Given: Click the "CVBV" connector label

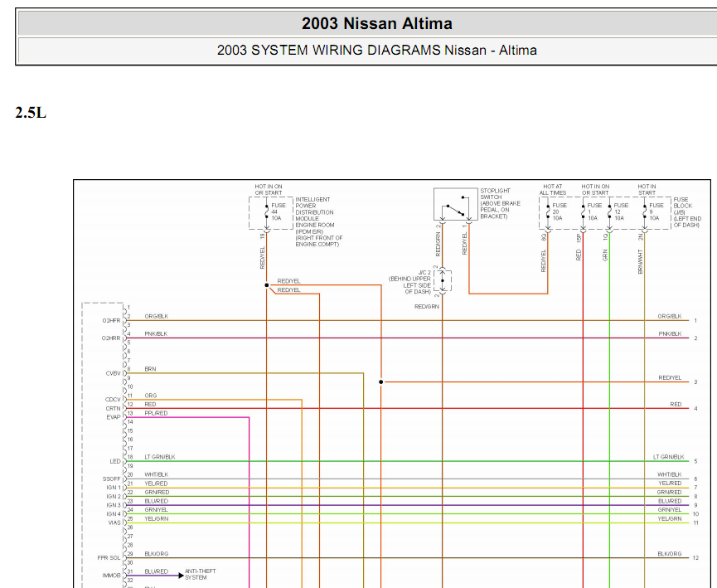Looking at the screenshot, I should click(113, 373).
